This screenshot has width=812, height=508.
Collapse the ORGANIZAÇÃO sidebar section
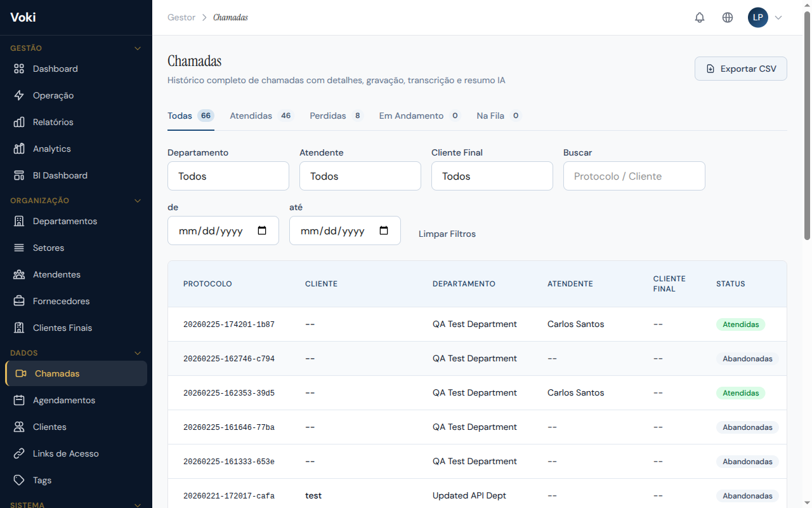coord(138,201)
